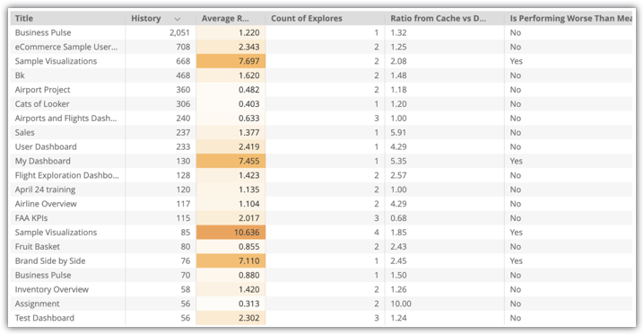644x335 pixels.
Task: Select the Yes value for My Dashboard
Action: 517,161
